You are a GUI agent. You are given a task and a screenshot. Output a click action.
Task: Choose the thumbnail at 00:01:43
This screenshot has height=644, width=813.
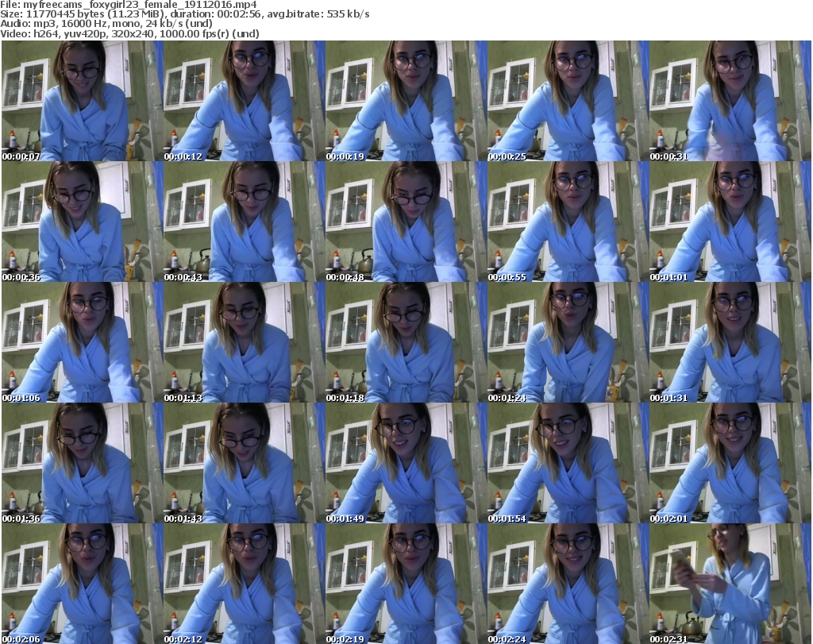click(245, 463)
